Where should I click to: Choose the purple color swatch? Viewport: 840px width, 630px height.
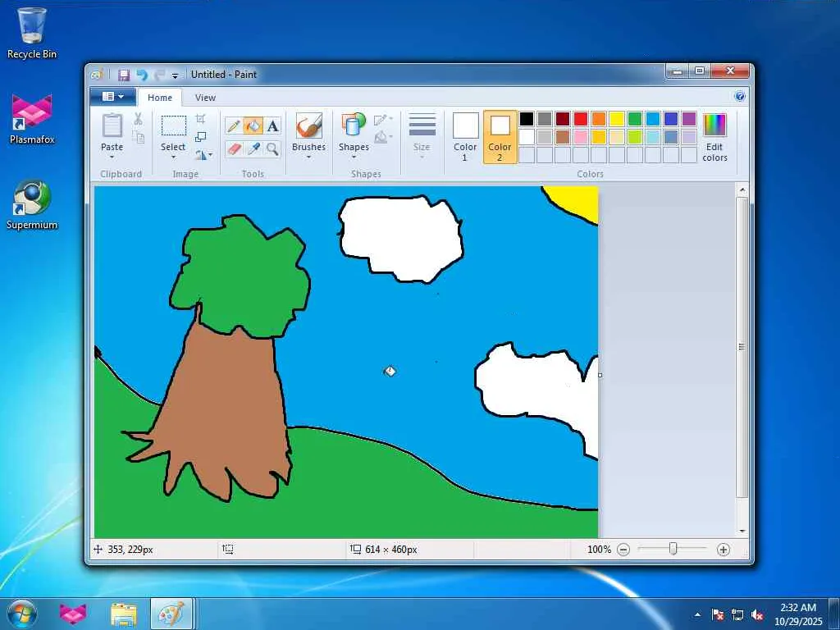(x=689, y=118)
